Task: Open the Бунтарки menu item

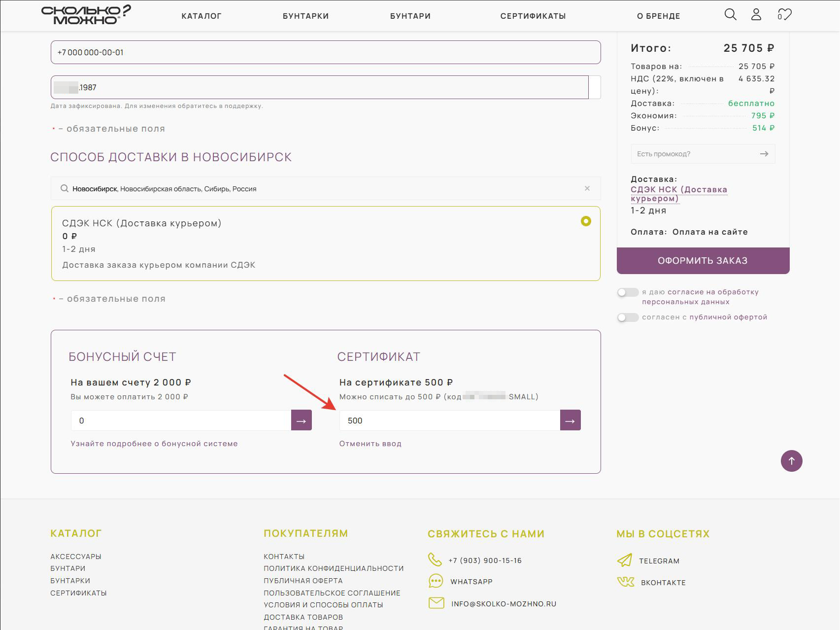Action: click(x=305, y=16)
